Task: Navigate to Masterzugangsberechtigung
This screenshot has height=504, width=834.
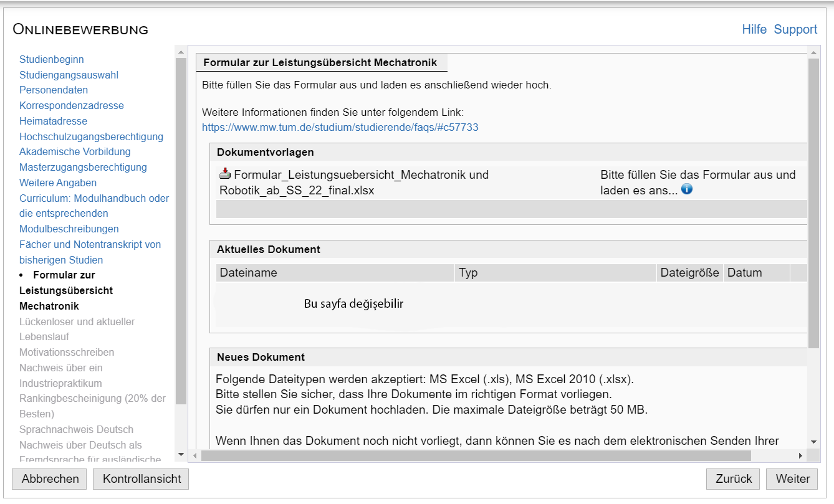Action: pyautogui.click(x=83, y=167)
